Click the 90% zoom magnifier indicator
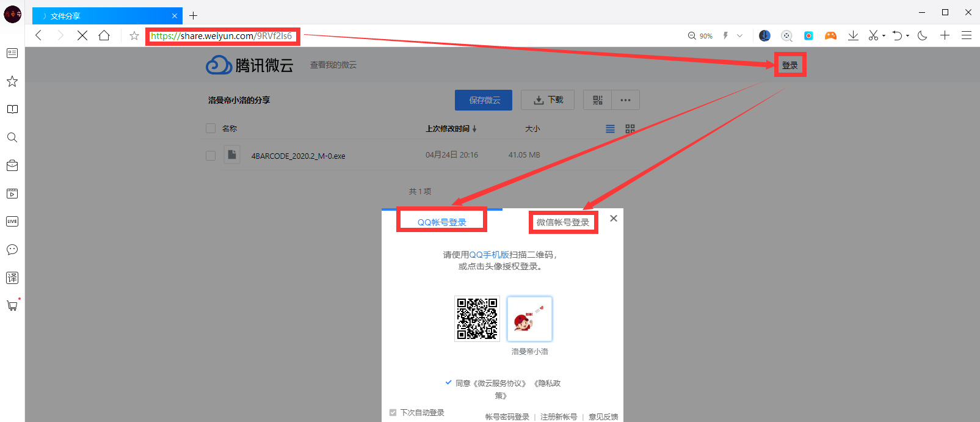Screen dimensions: 980x422 coord(700,36)
